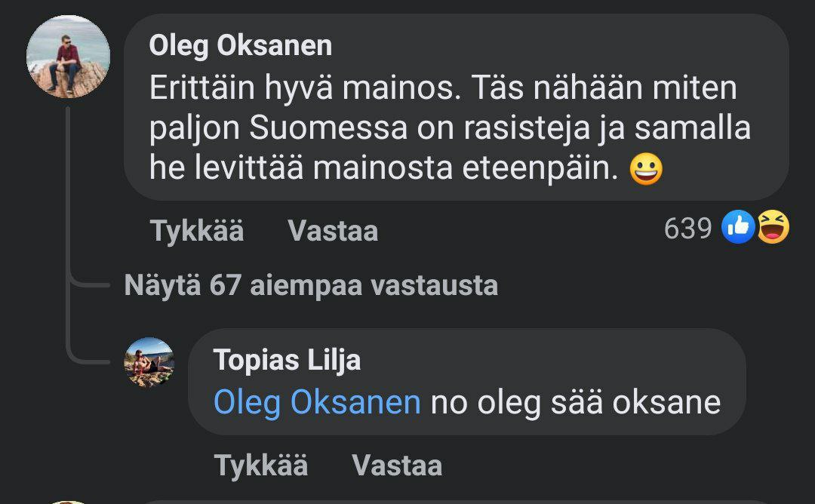The image size is (815, 504).
Task: Expand 'Näytä 67 aiempaa vastausta'
Action: (x=311, y=286)
